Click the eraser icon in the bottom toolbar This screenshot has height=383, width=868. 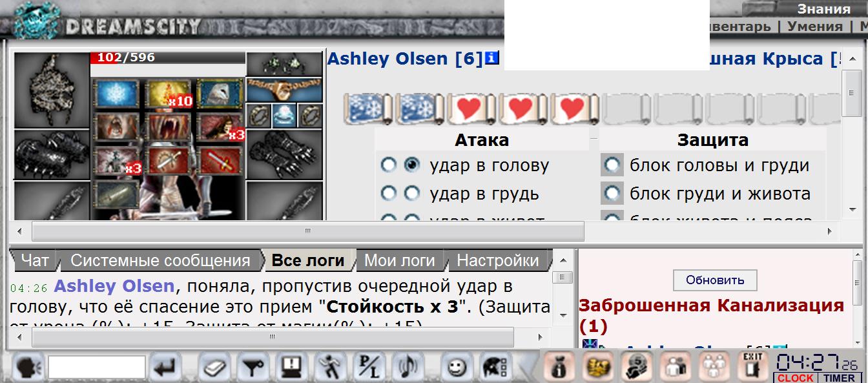pos(213,368)
